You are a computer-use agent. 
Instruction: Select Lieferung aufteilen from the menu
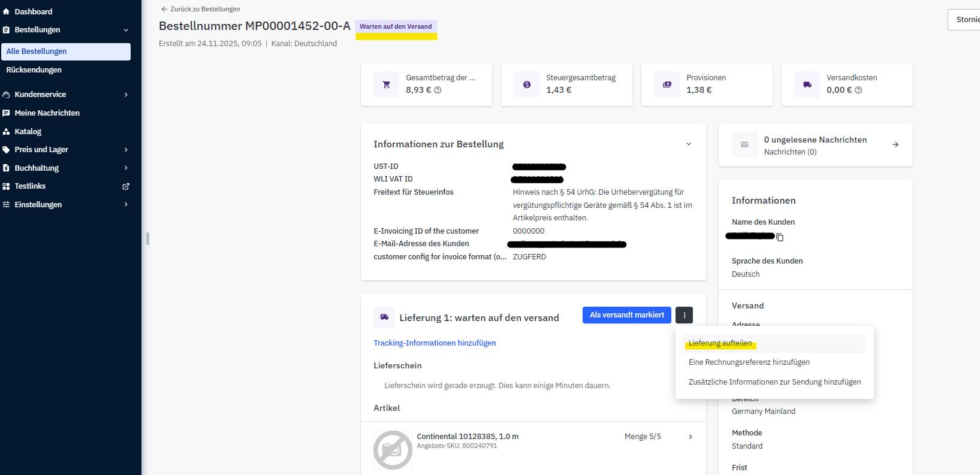[x=720, y=343]
